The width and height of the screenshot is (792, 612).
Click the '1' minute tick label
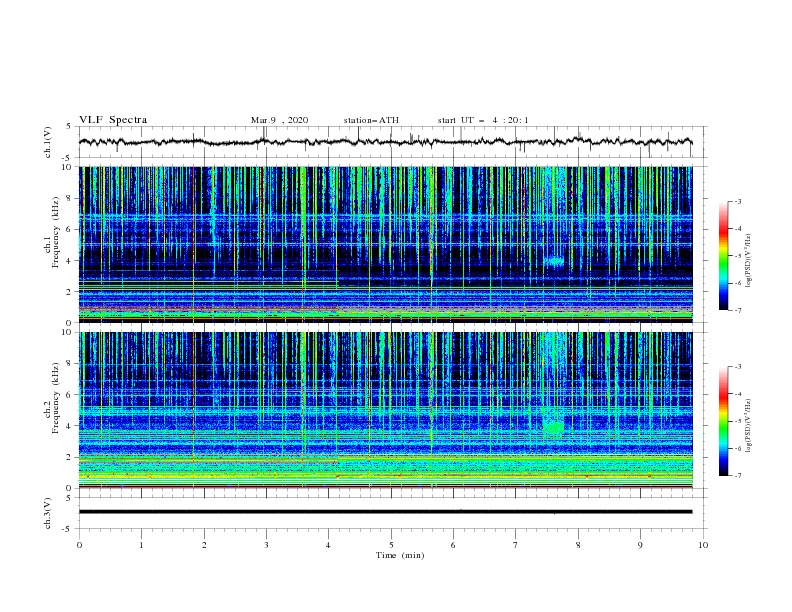141,545
